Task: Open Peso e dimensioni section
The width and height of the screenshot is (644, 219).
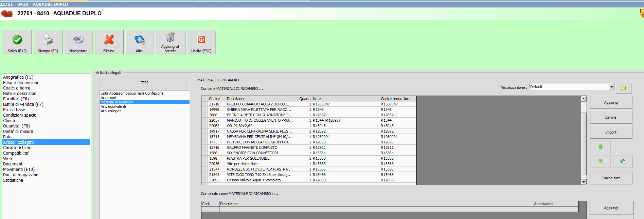Action: (x=46, y=83)
